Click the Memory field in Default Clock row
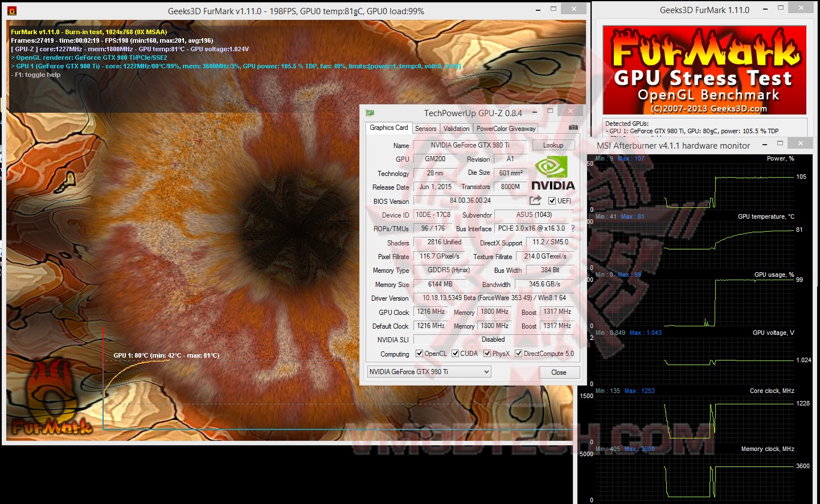Viewport: 820px width, 504px height. [x=494, y=326]
